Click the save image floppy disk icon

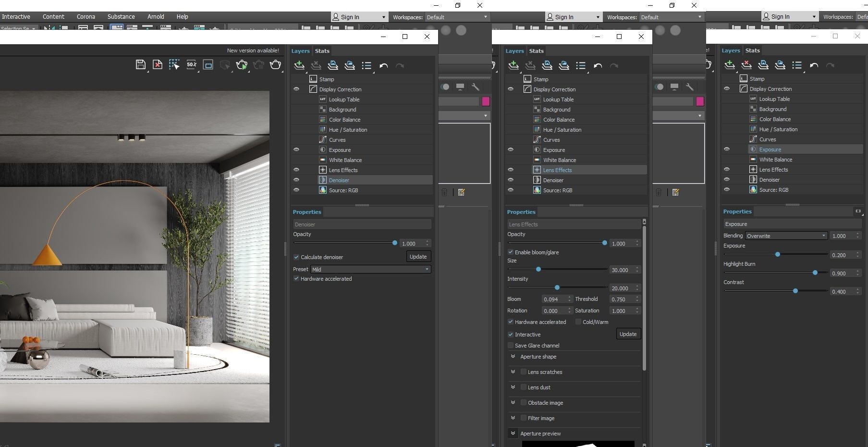140,65
